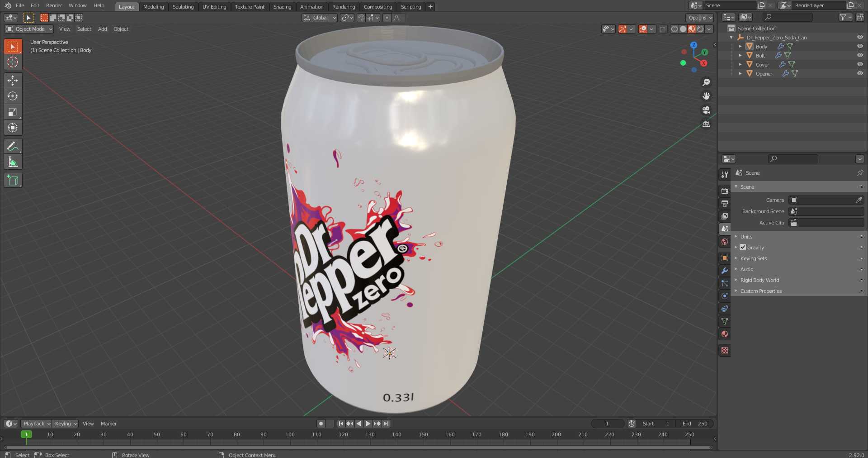Screen dimensions: 868x458
Task: Open Modifier properties tab
Action: (x=725, y=271)
